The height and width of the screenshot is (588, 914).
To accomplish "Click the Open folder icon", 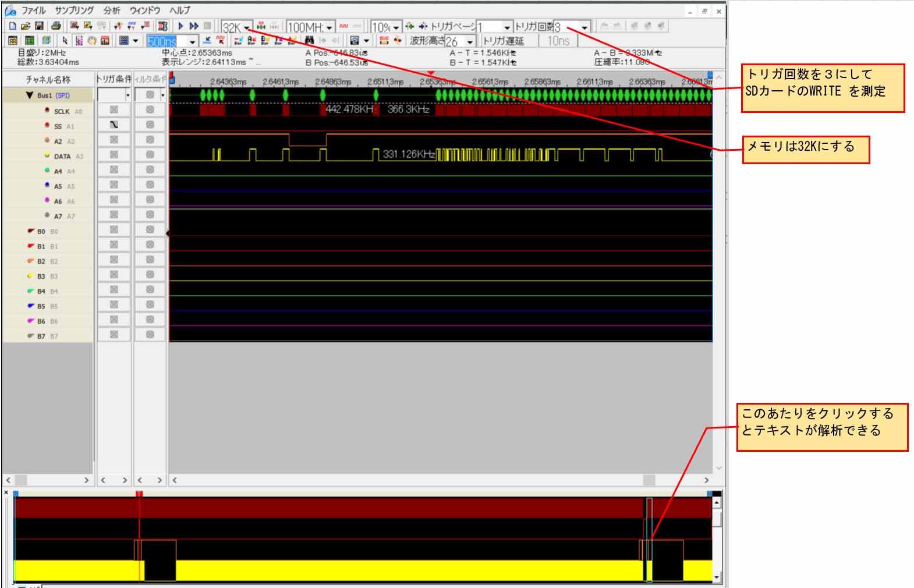I will (x=26, y=26).
